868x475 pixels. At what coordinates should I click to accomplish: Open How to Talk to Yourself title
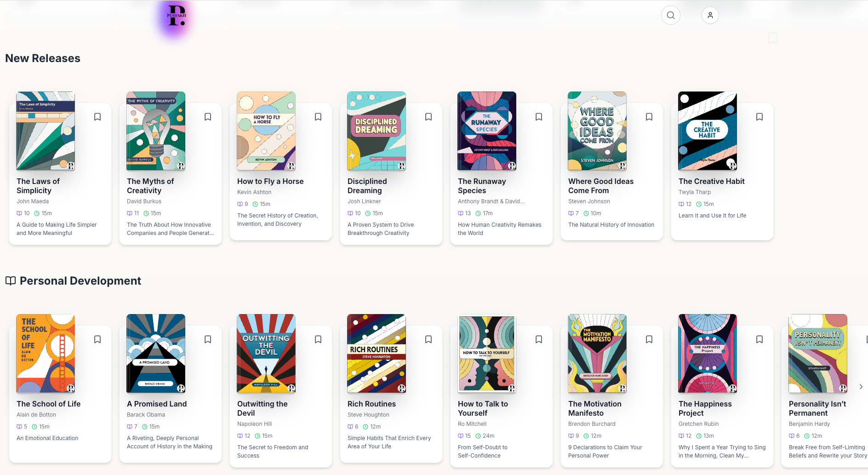coord(483,408)
